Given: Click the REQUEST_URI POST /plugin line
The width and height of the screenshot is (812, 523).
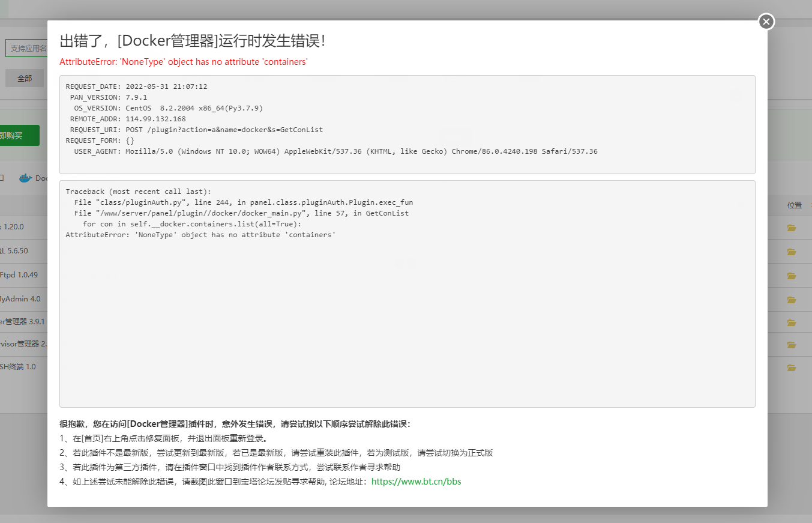Looking at the screenshot, I should point(196,130).
